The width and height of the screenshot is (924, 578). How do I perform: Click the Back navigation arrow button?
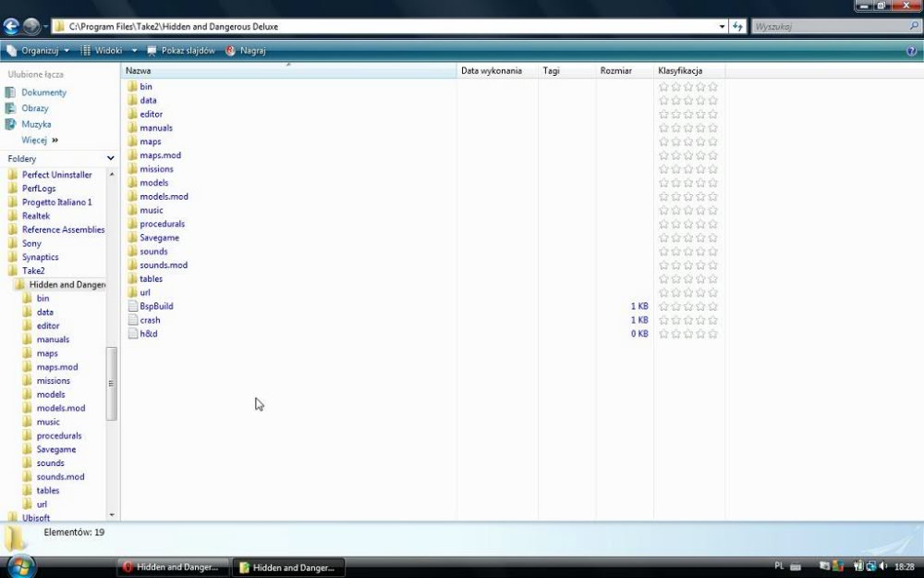click(x=11, y=27)
